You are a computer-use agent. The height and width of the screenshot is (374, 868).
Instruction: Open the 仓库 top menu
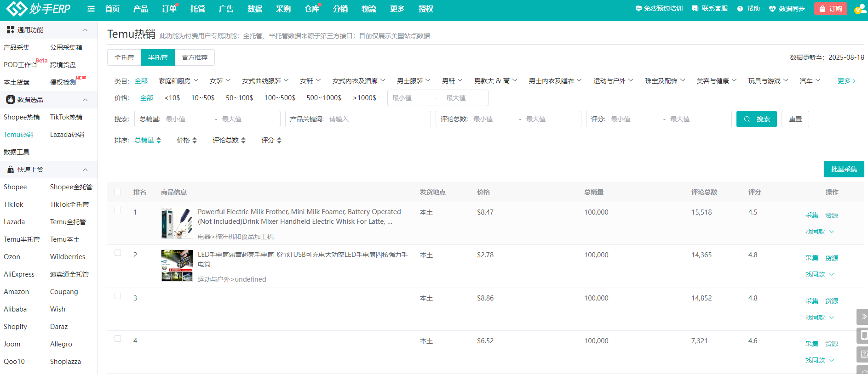point(312,9)
